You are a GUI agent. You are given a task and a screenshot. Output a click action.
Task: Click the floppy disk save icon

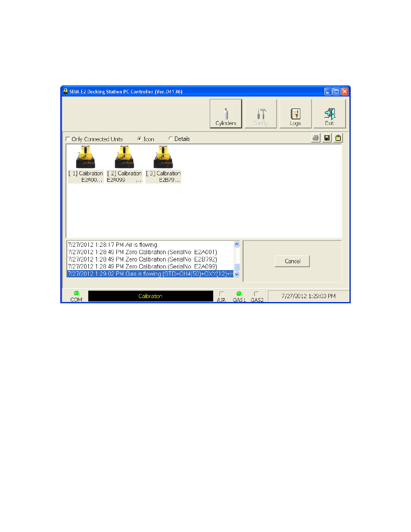click(327, 138)
